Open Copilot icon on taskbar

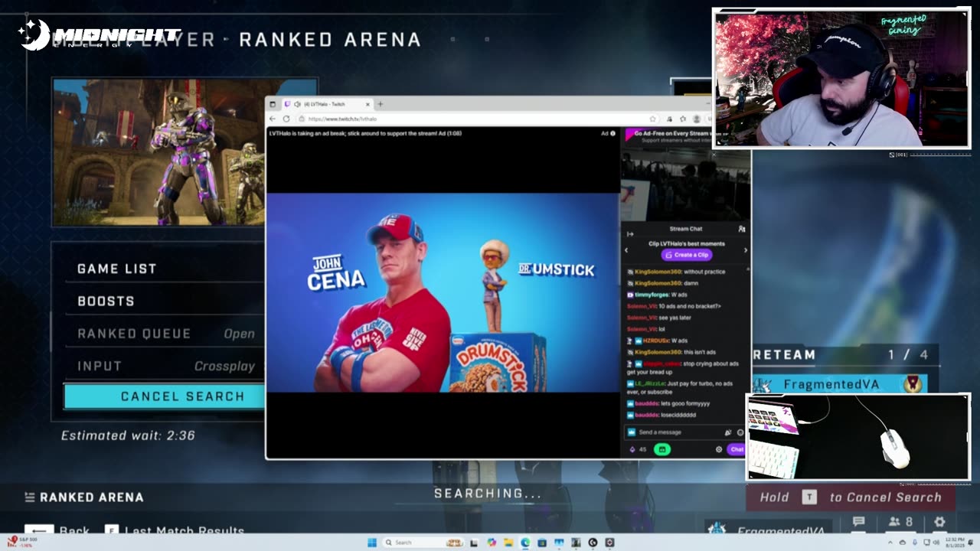492,543
